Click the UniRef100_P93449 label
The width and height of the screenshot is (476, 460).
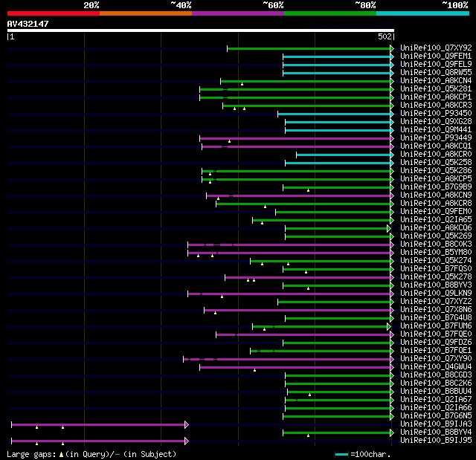click(x=436, y=138)
